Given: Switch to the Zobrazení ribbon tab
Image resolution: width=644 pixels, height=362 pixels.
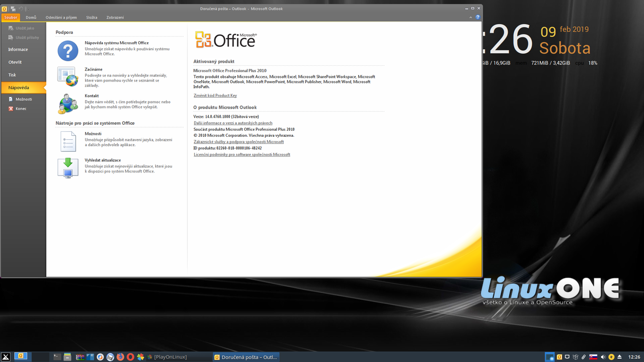Looking at the screenshot, I should 115,18.
